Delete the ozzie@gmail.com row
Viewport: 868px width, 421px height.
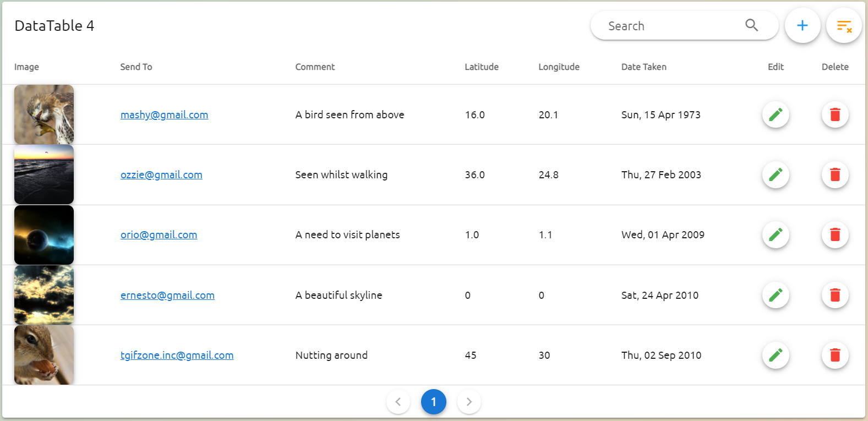[834, 174]
